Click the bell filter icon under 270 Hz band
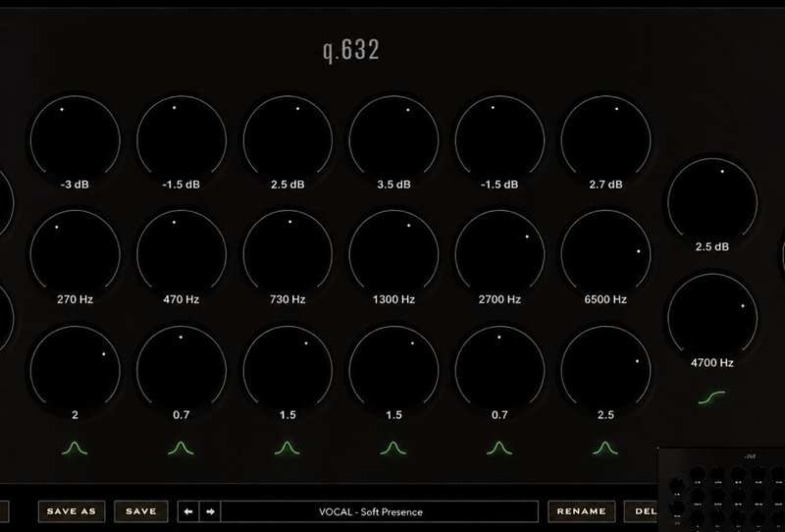The image size is (785, 532). pyautogui.click(x=75, y=448)
